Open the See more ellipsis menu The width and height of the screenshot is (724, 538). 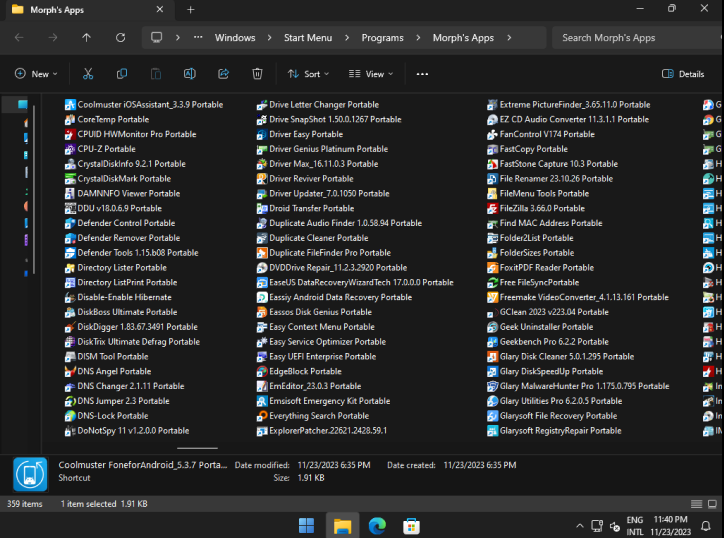click(422, 74)
